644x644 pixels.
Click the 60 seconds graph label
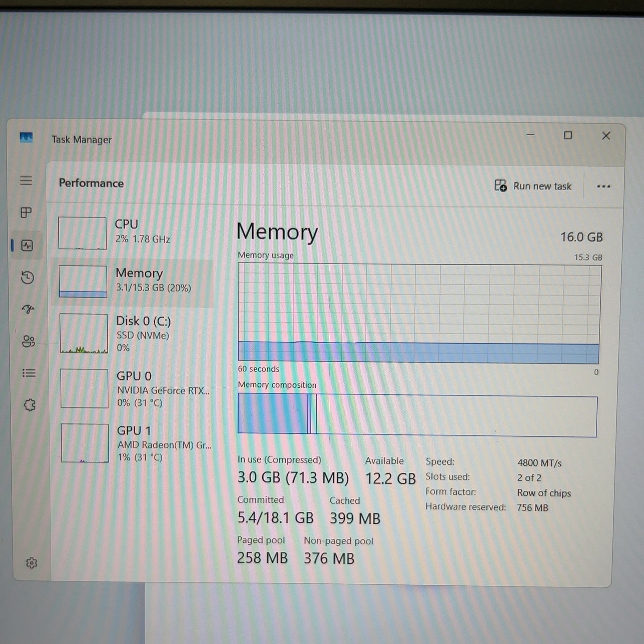pos(258,369)
